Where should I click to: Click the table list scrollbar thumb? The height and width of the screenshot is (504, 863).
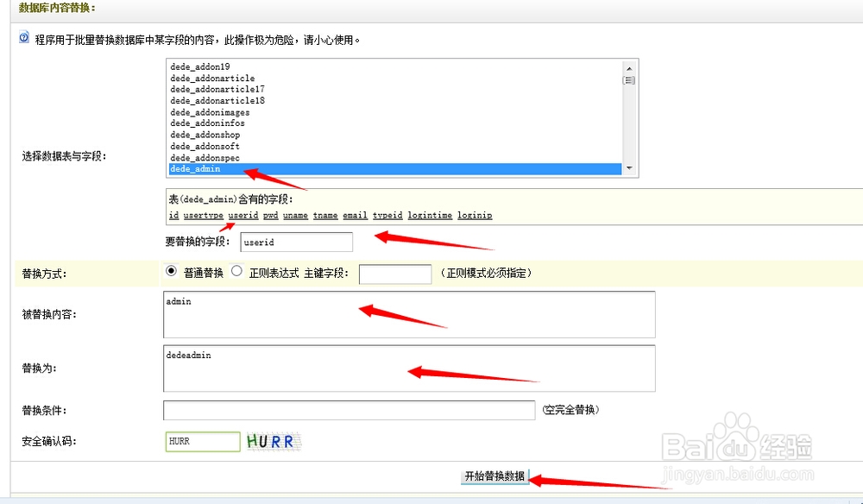click(x=629, y=80)
